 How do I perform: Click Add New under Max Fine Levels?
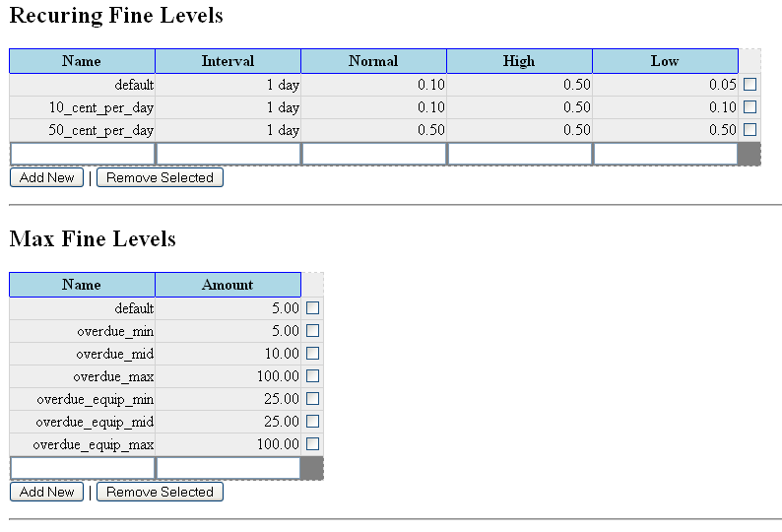(46, 492)
